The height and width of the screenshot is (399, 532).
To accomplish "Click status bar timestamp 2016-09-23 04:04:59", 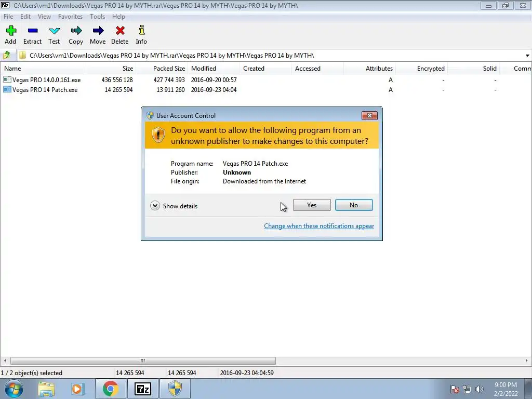I will coord(247,373).
